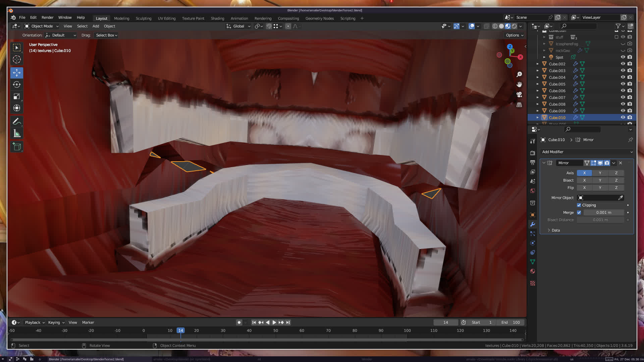
Task: Enable the Y axis mirror button
Action: [x=600, y=173]
